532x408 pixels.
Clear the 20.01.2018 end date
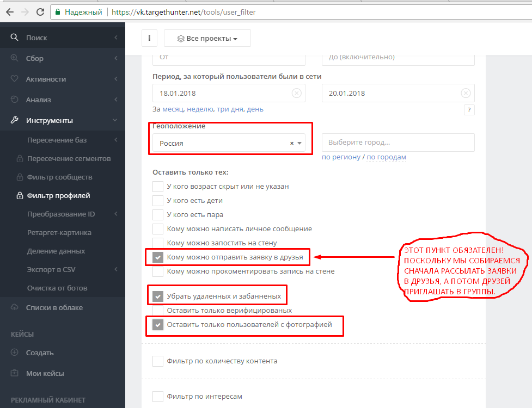point(466,93)
